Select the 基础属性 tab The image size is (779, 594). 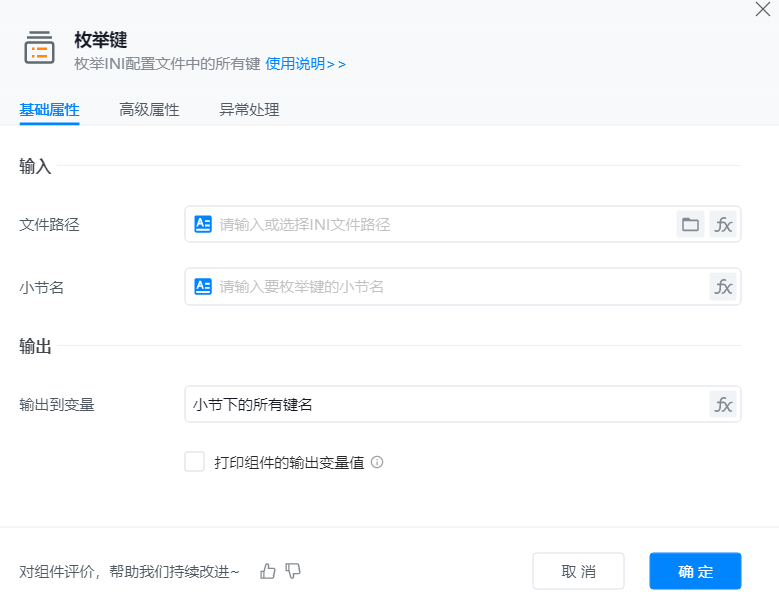click(49, 110)
